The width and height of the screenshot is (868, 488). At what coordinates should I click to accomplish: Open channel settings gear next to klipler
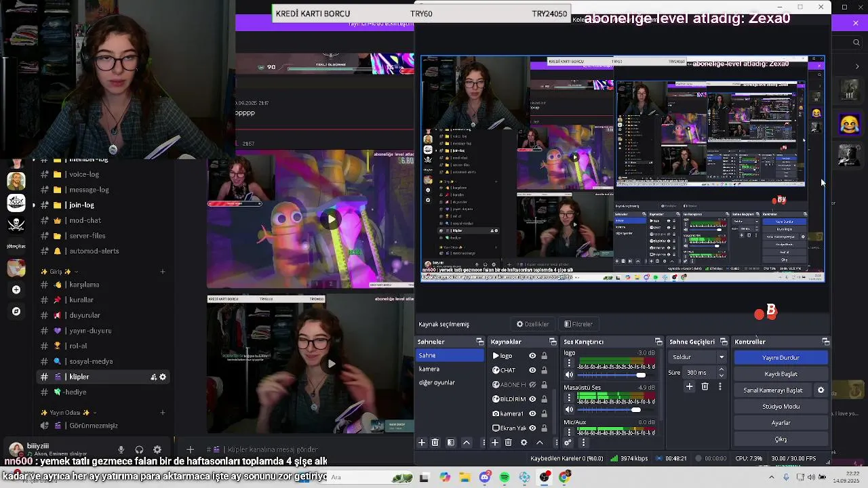tap(163, 377)
